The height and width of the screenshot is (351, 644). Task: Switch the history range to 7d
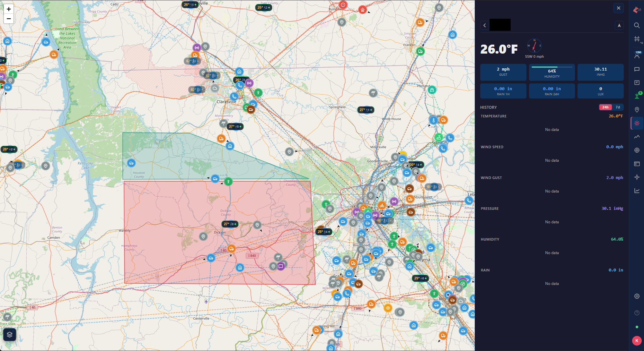pos(618,107)
